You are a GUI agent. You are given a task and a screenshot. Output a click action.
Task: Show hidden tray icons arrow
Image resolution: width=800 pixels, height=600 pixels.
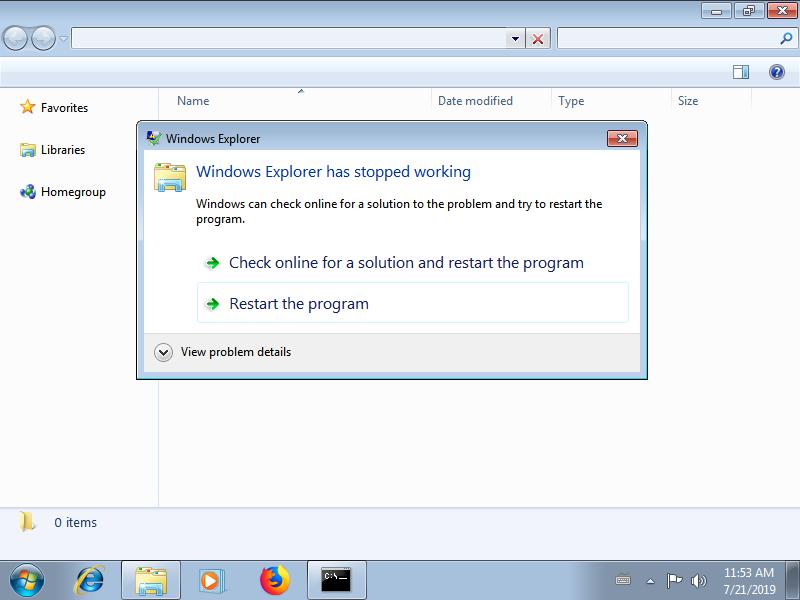pyautogui.click(x=651, y=581)
